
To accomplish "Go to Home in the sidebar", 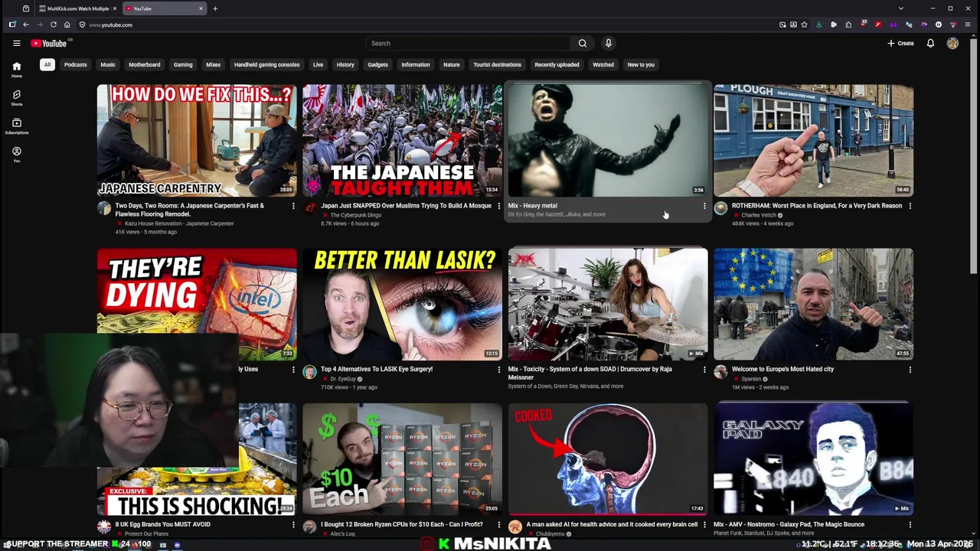I will coord(16,69).
